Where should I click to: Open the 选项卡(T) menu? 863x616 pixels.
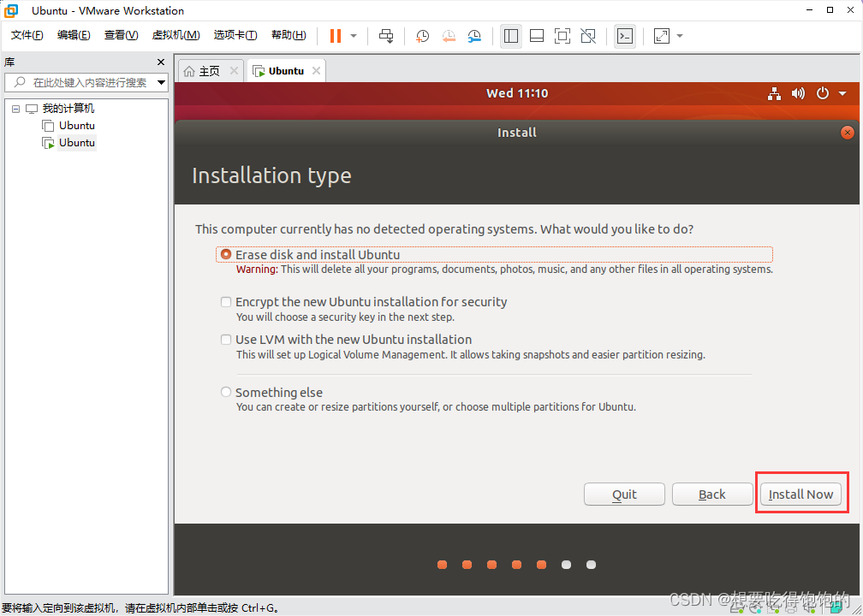click(x=235, y=35)
